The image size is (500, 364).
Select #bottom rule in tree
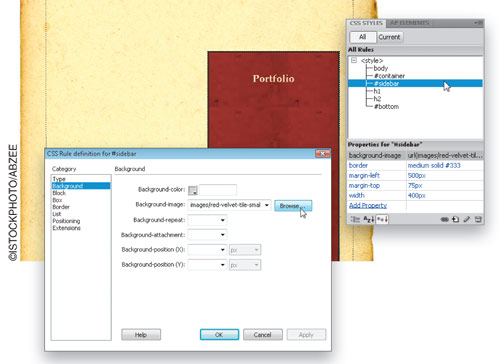click(386, 106)
